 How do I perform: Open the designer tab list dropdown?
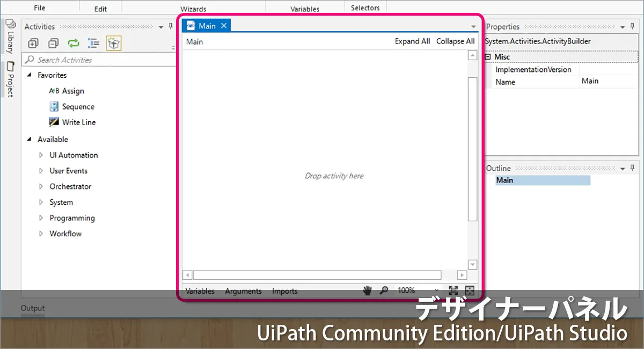[473, 26]
